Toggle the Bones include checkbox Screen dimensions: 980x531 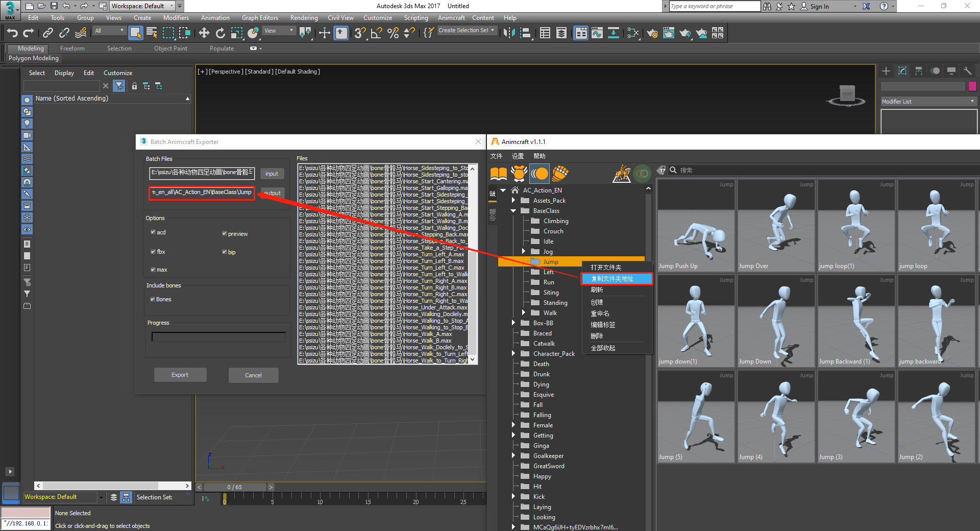(x=153, y=299)
